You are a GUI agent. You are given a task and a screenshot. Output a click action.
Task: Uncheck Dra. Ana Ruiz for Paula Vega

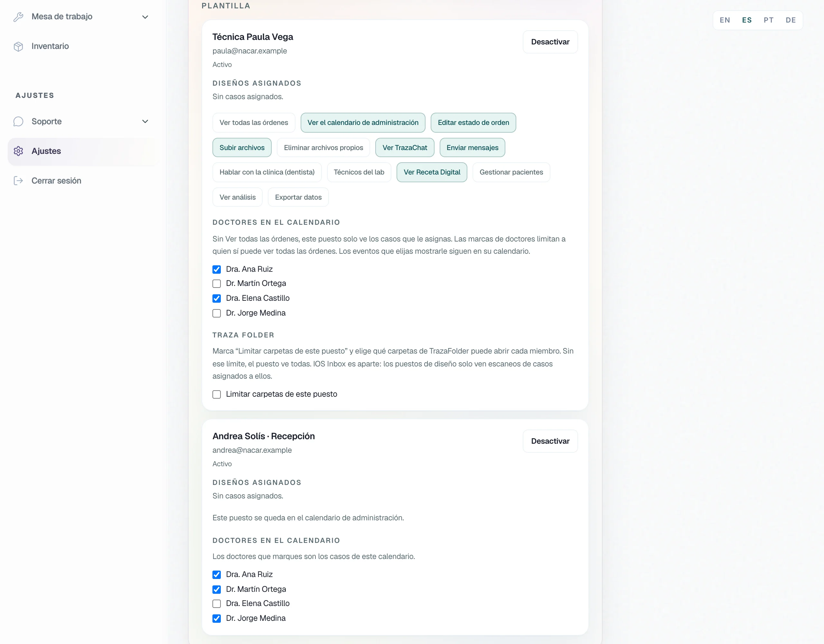(217, 270)
